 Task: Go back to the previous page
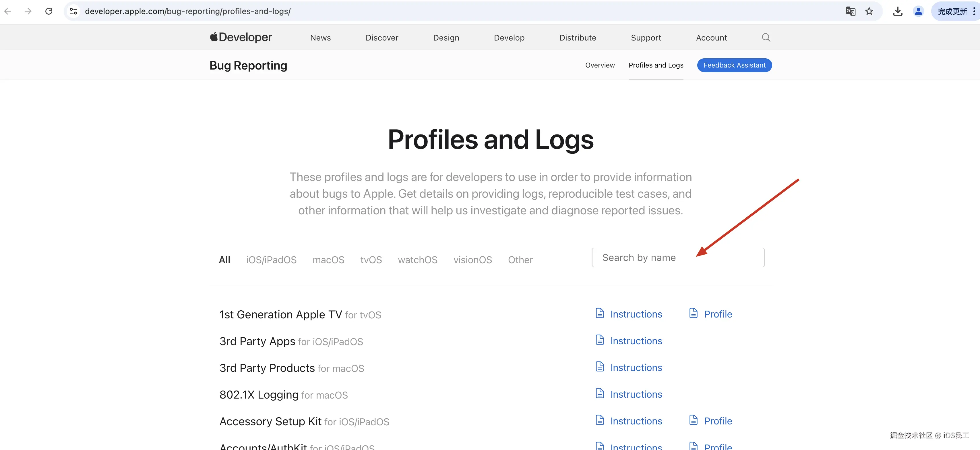(8, 11)
